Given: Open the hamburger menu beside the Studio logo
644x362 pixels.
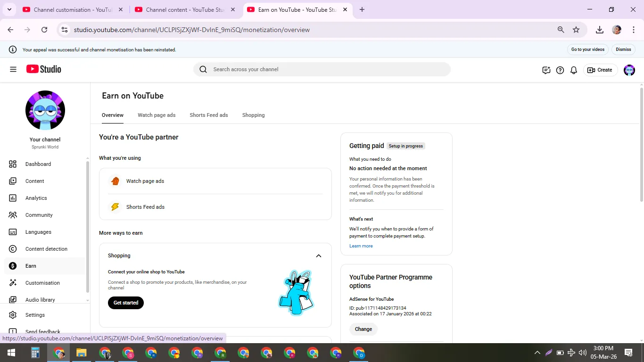Looking at the screenshot, I should pyautogui.click(x=13, y=69).
